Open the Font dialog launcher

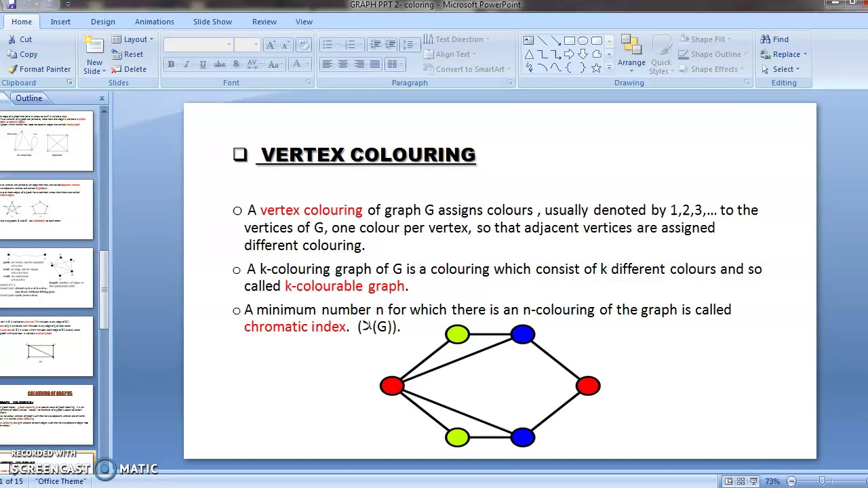click(x=308, y=83)
